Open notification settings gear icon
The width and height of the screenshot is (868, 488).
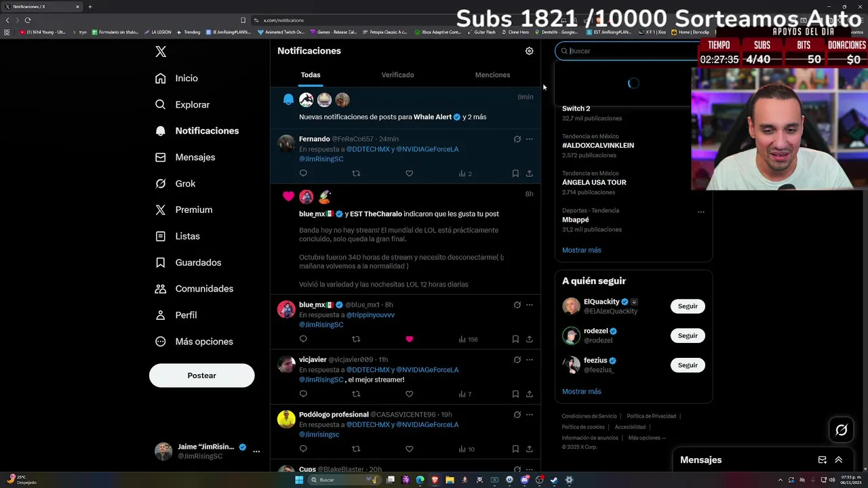click(529, 51)
